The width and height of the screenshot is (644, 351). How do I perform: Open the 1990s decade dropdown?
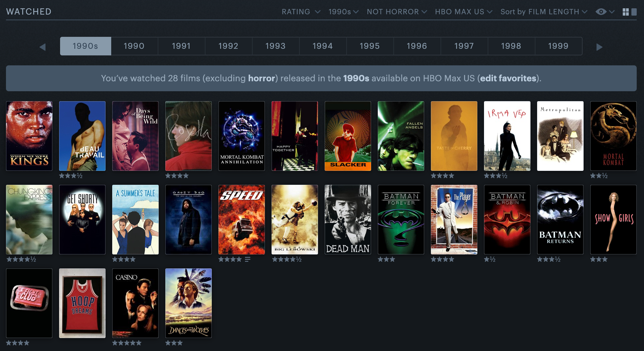coord(344,12)
